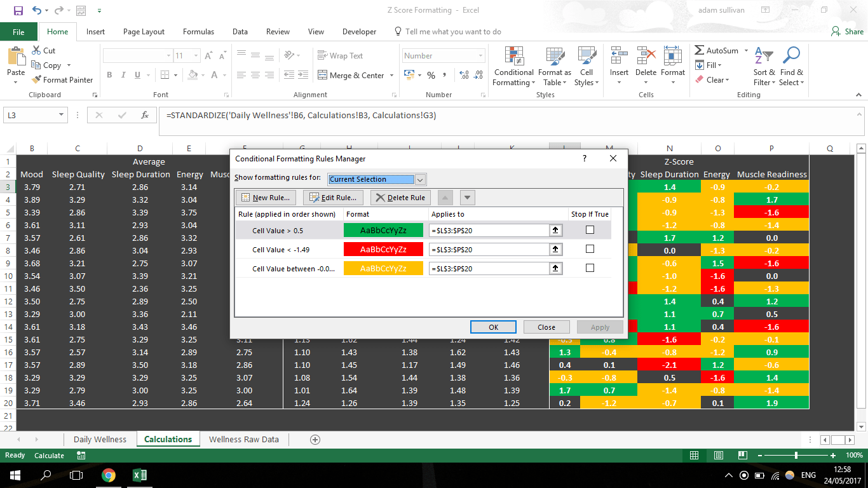Click the Save icon in quick access toolbar
This screenshot has width=868, height=488.
tap(18, 10)
